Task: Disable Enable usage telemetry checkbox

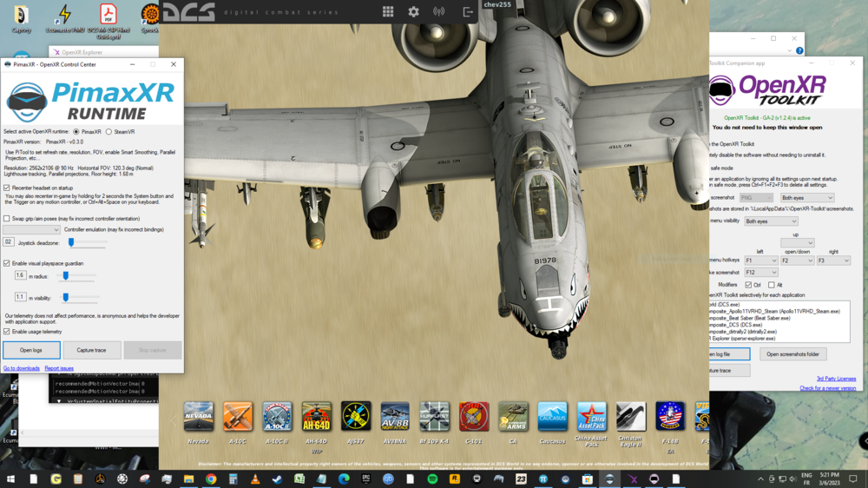Action: click(x=7, y=332)
